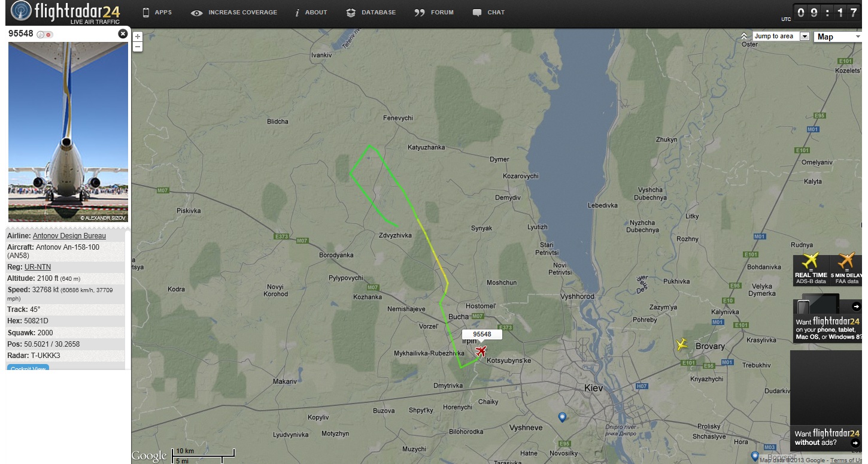Select the yellow plane near Brovary
The image size is (868, 464).
point(681,344)
